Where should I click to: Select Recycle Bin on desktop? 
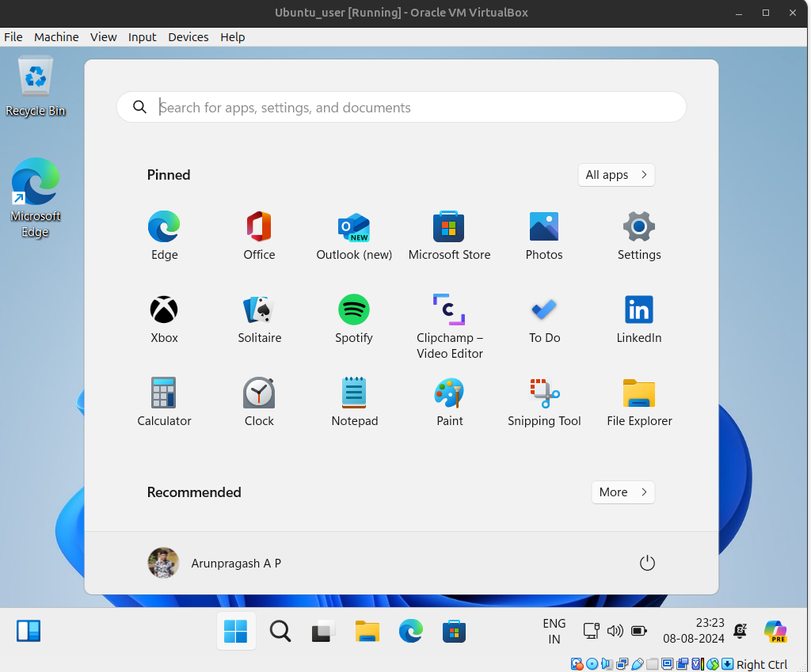[35, 86]
